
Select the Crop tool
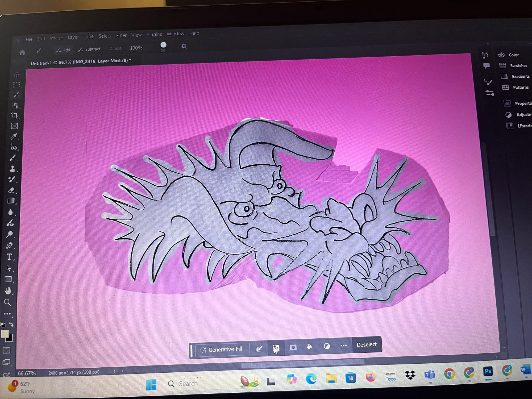(x=15, y=115)
